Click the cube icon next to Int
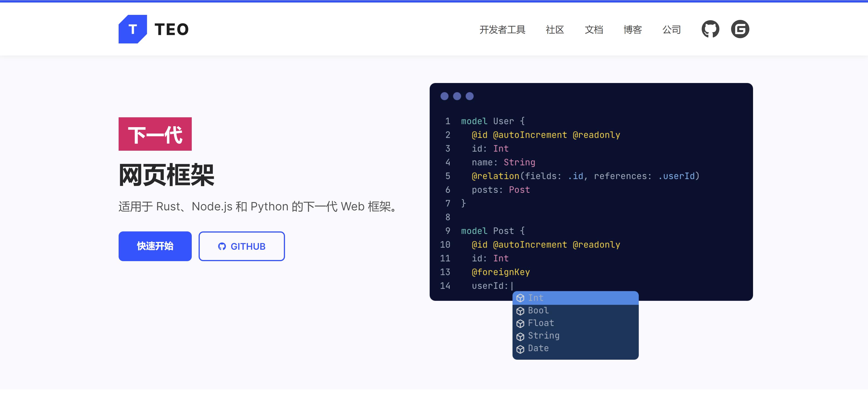The height and width of the screenshot is (402, 868). (521, 297)
